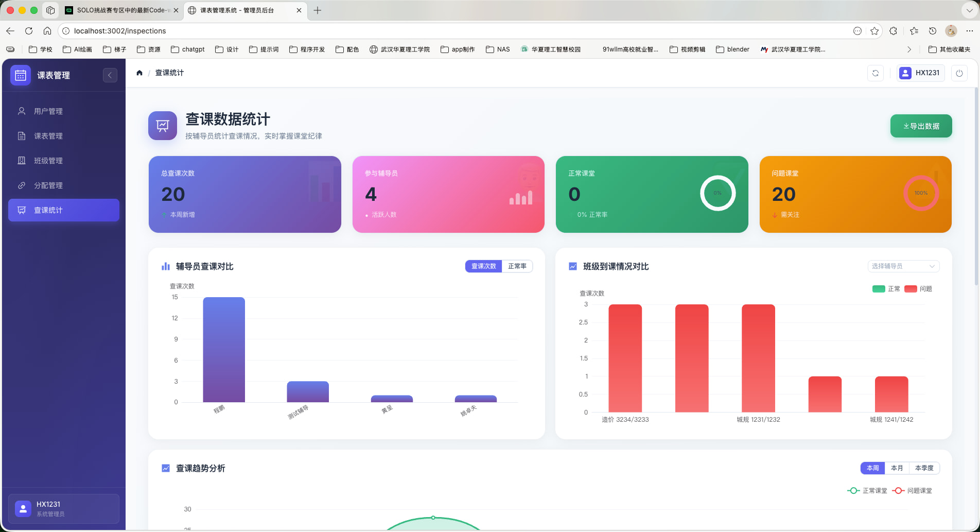Click the 课表管理 calendar logo icon
This screenshot has width=980, height=532.
pyautogui.click(x=21, y=75)
